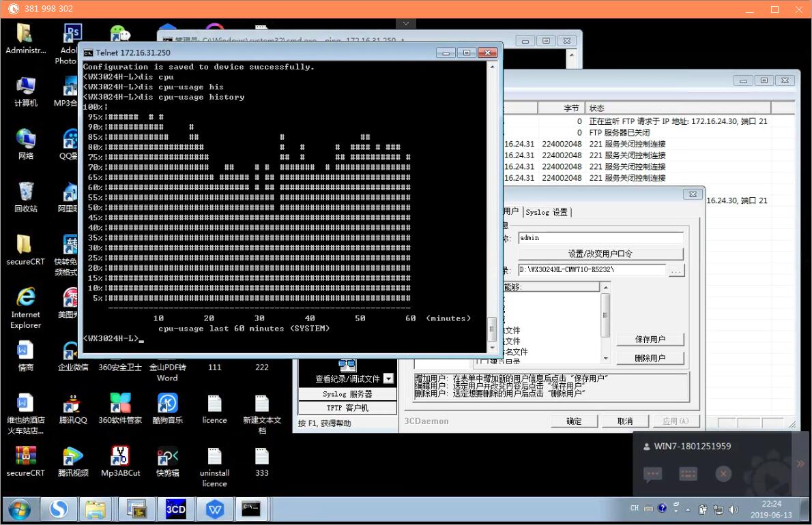Open the 企业微信 desktop shortcut
This screenshot has height=525, width=812.
pos(73,355)
